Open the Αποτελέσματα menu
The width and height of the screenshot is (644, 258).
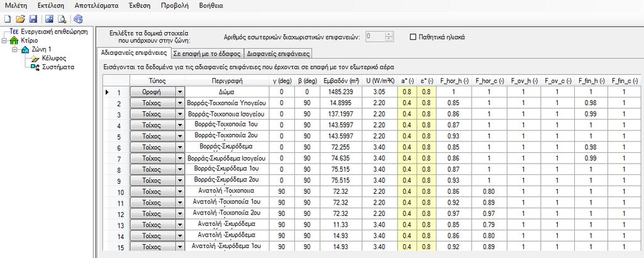point(96,6)
